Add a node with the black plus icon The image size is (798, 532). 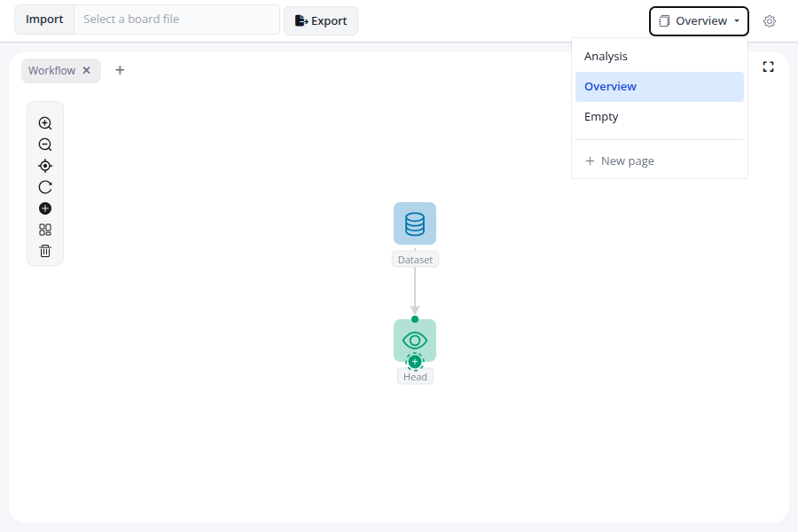click(x=45, y=208)
